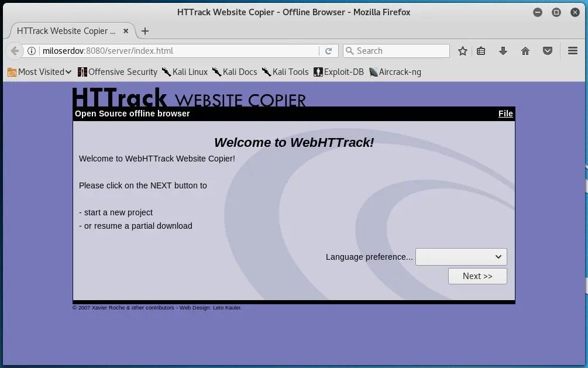Minimize the Firefox window
Image resolution: width=588 pixels, height=368 pixels.
pos(537,12)
